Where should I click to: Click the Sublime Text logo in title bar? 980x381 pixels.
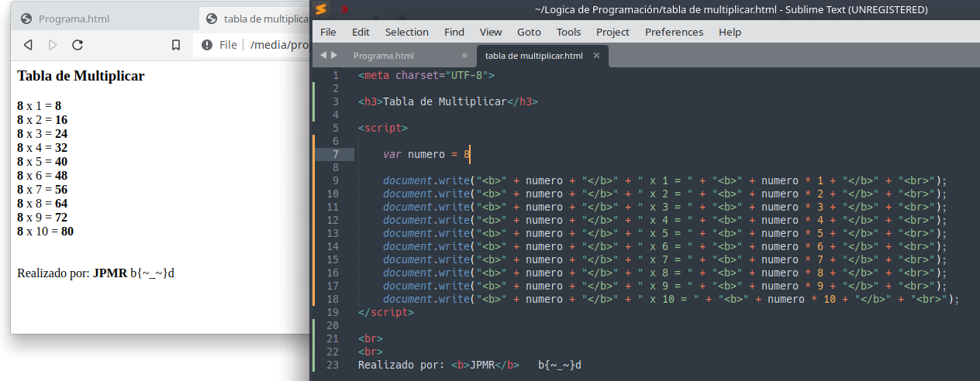coord(322,9)
